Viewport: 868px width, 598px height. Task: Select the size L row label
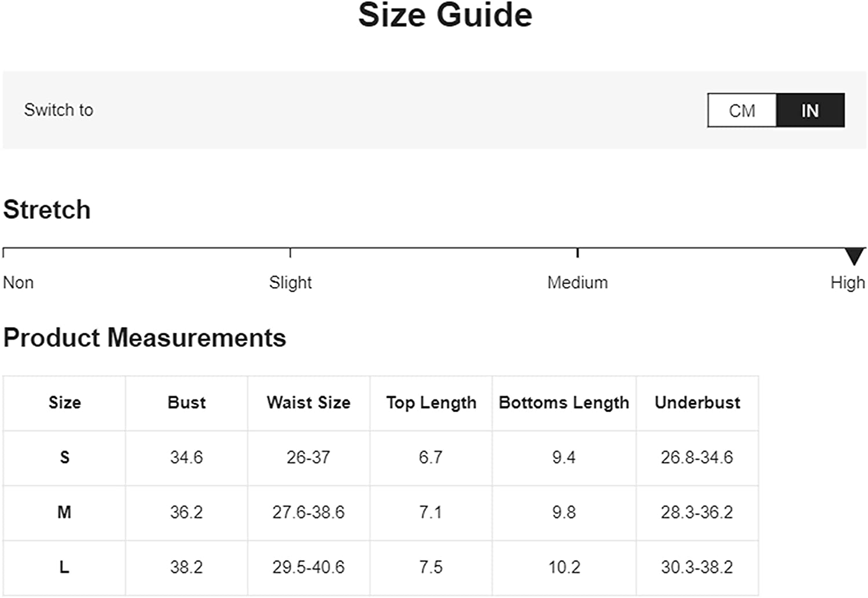click(x=64, y=567)
